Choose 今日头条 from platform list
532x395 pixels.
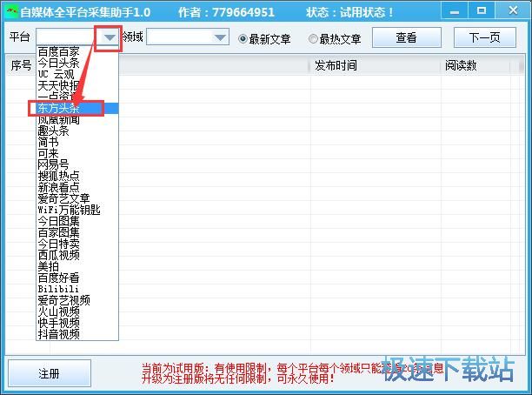point(77,63)
